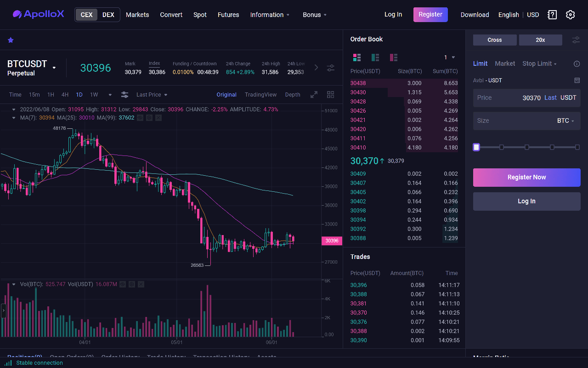Click Log In in the header
588x368 pixels.
(393, 14)
